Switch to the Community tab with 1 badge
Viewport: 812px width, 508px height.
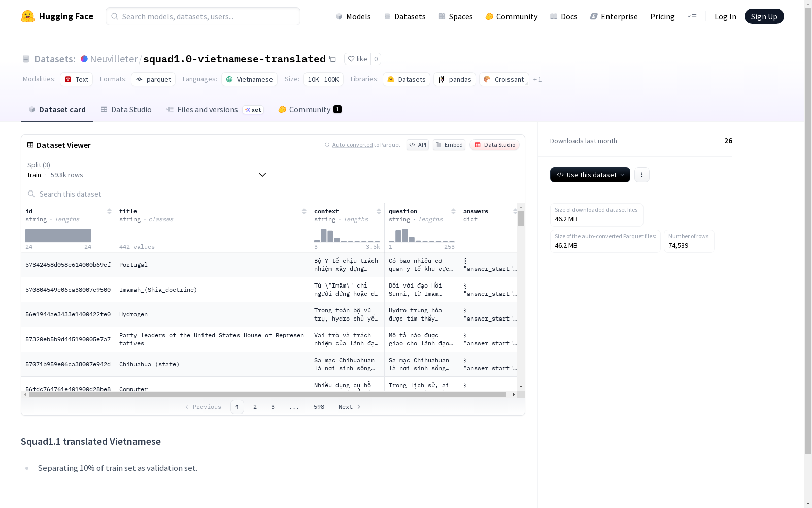point(310,109)
